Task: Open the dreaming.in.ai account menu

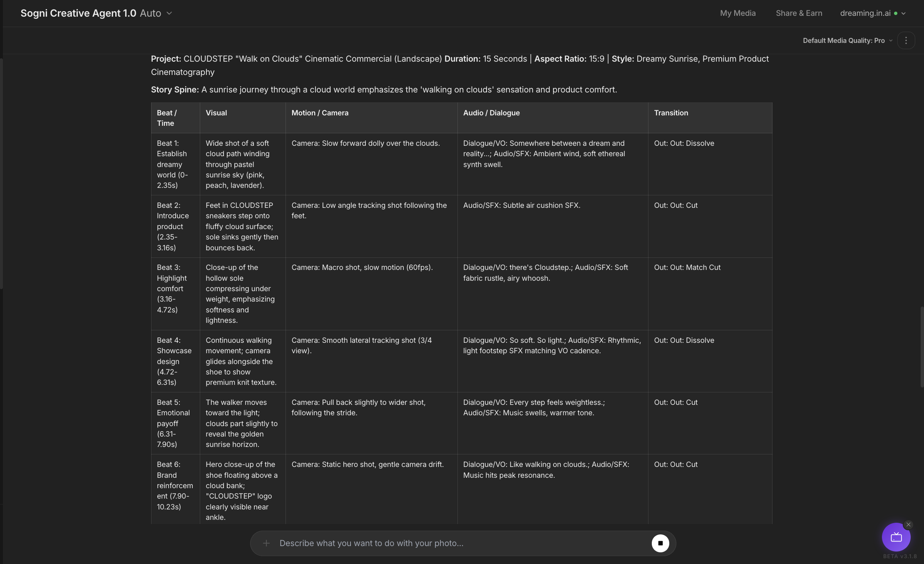Action: pyautogui.click(x=873, y=13)
